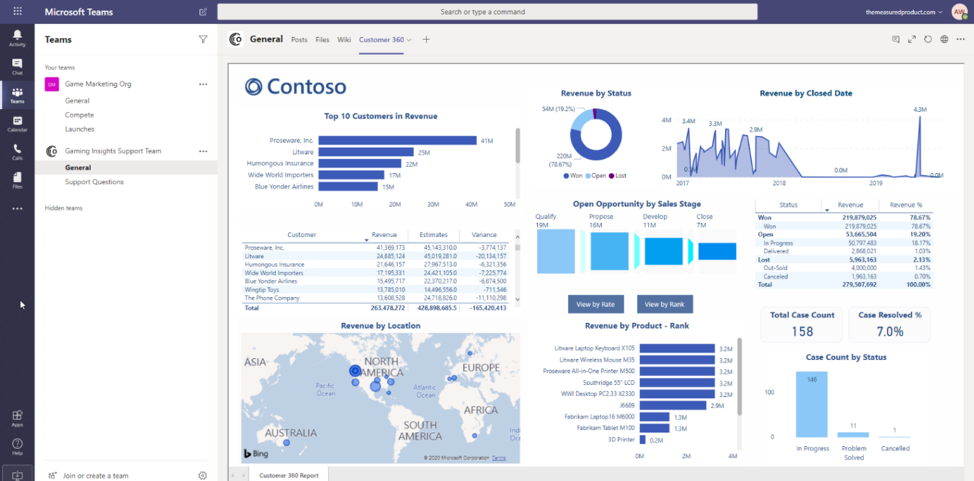
Task: Switch to the Wiki tab
Action: click(x=344, y=40)
